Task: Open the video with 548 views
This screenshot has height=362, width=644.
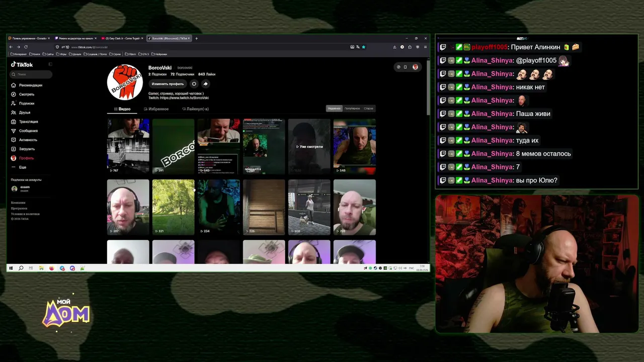Action: point(355,146)
